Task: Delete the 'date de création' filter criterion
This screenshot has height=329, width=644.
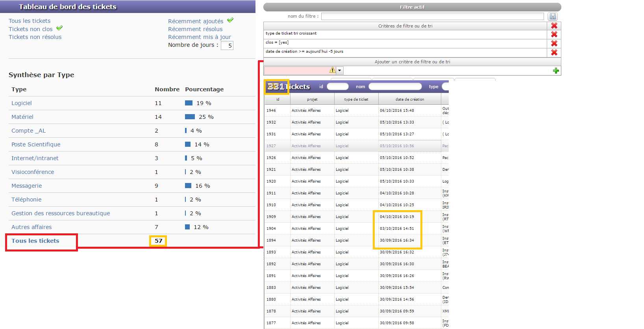Action: pos(554,52)
